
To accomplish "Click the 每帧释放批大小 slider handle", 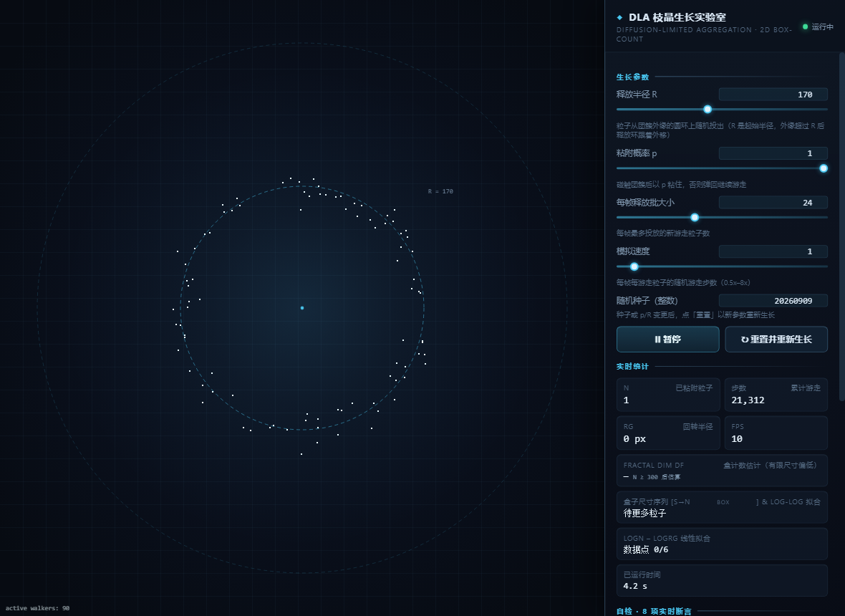I will [695, 217].
